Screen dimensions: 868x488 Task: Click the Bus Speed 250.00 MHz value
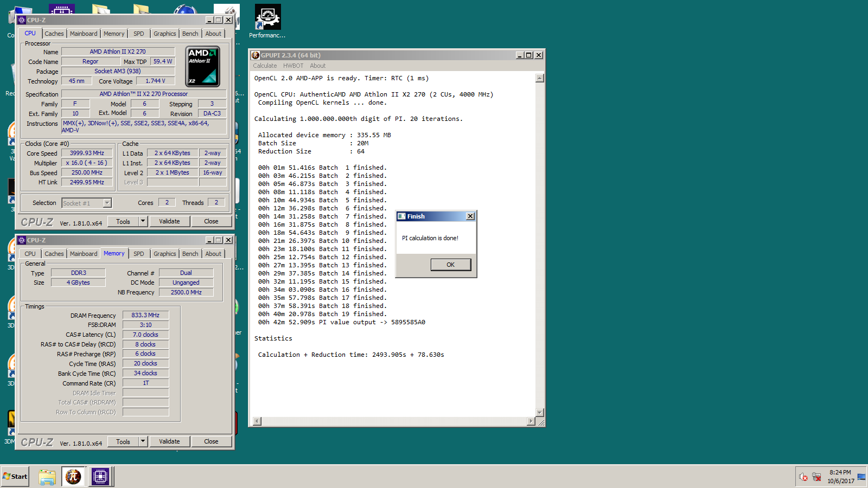87,173
